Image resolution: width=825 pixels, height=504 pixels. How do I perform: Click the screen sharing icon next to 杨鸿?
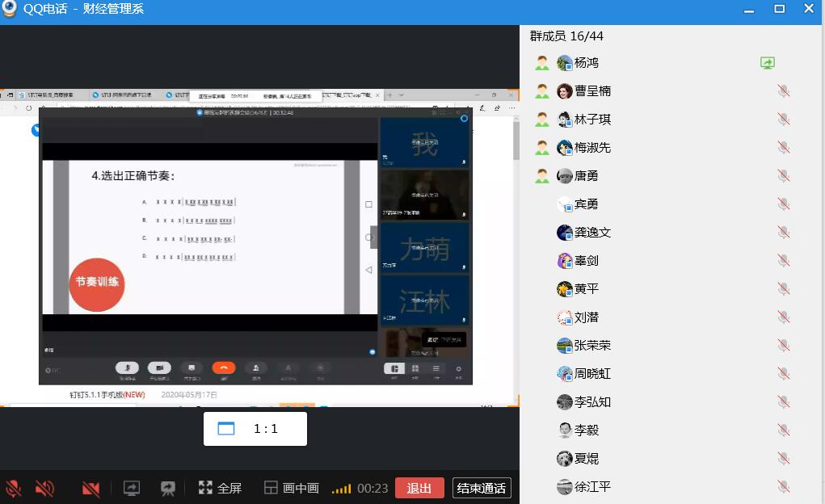tap(766, 62)
